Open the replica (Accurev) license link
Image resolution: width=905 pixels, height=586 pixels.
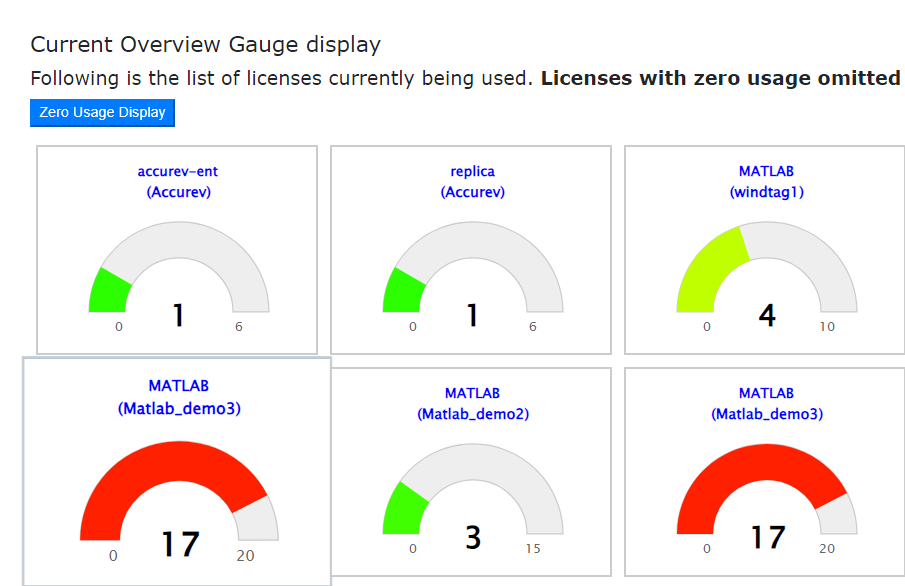471,180
